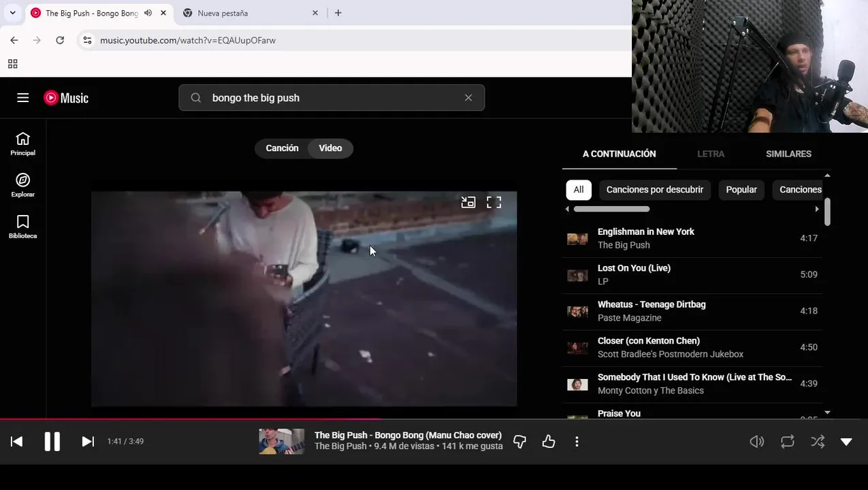The height and width of the screenshot is (490, 868).
Task: Click the queue vertical scrollbar thumb
Action: (827, 212)
